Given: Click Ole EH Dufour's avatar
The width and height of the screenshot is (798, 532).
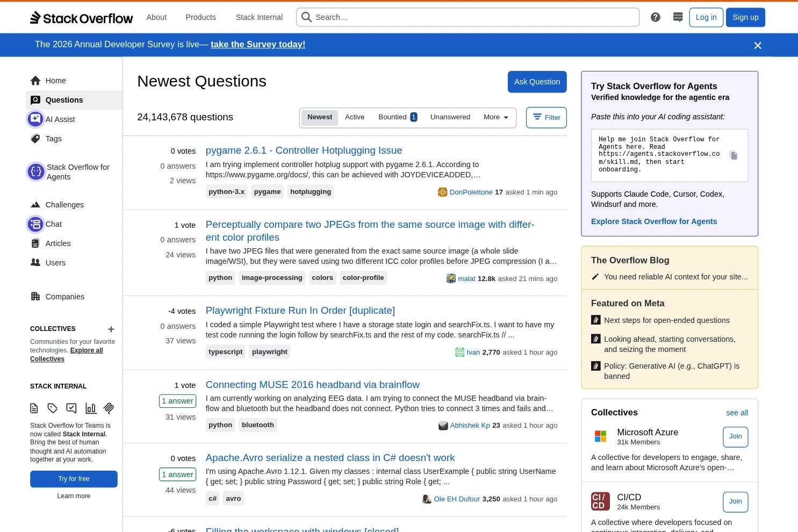Looking at the screenshot, I should coord(427,499).
